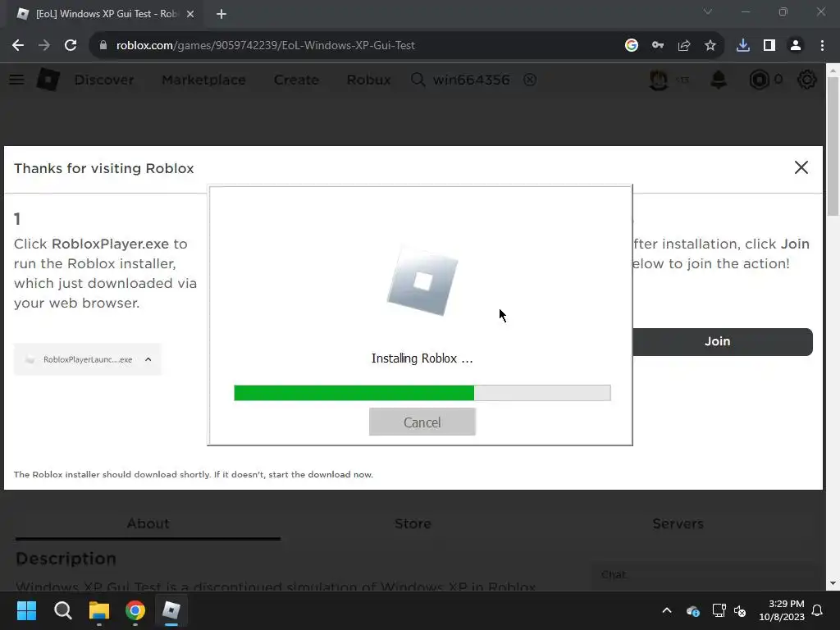Viewport: 840px width, 630px height.
Task: Open Roblox notifications bell
Action: [719, 80]
